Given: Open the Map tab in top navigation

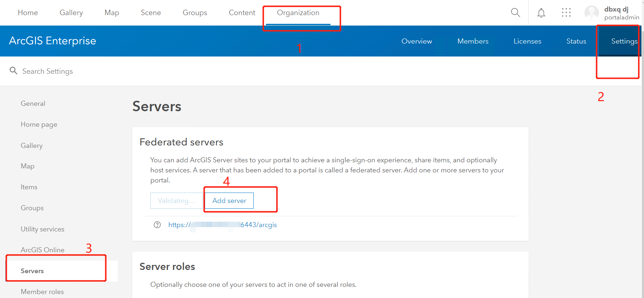Looking at the screenshot, I should pos(112,13).
